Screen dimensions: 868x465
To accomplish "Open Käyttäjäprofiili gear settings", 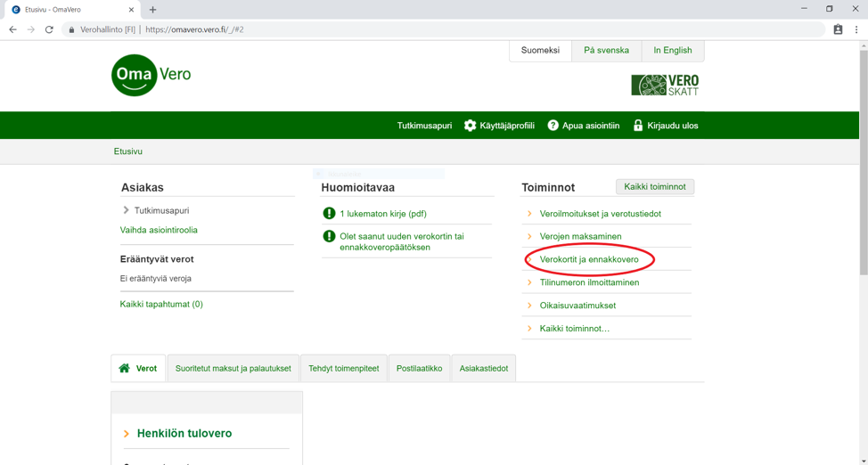I will coord(471,126).
